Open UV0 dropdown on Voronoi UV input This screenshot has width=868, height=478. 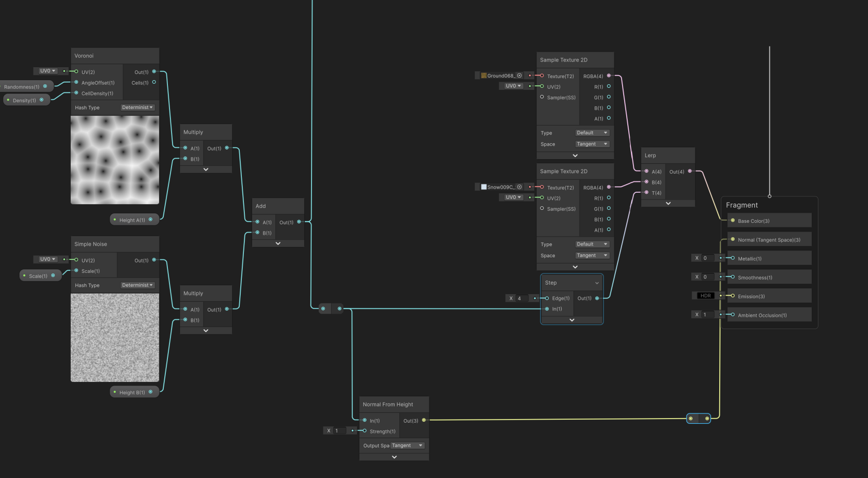point(48,71)
